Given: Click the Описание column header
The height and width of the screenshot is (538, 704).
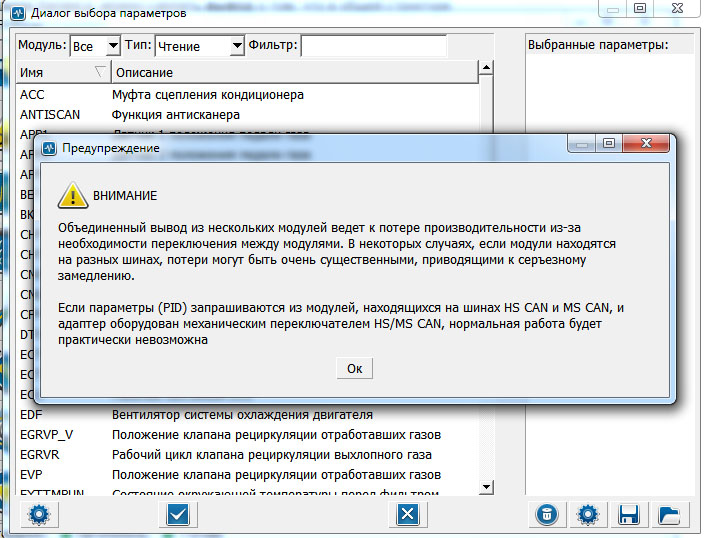Looking at the screenshot, I should 295,72.
